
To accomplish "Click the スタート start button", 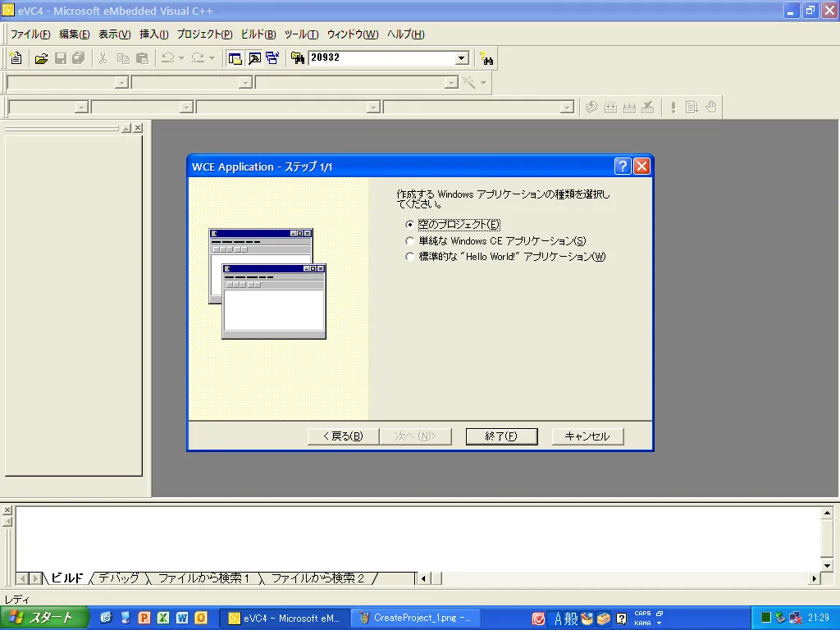I will [x=44, y=619].
